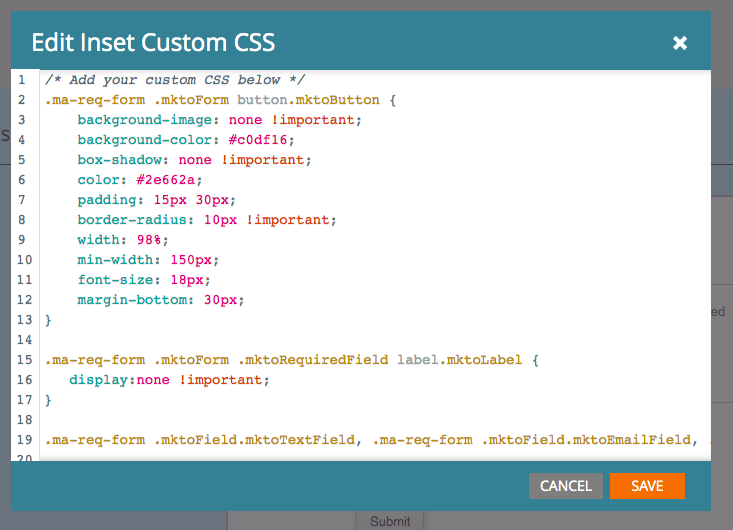The width and height of the screenshot is (733, 530).
Task: Click the Submit button behind the dialog
Action: tap(390, 521)
